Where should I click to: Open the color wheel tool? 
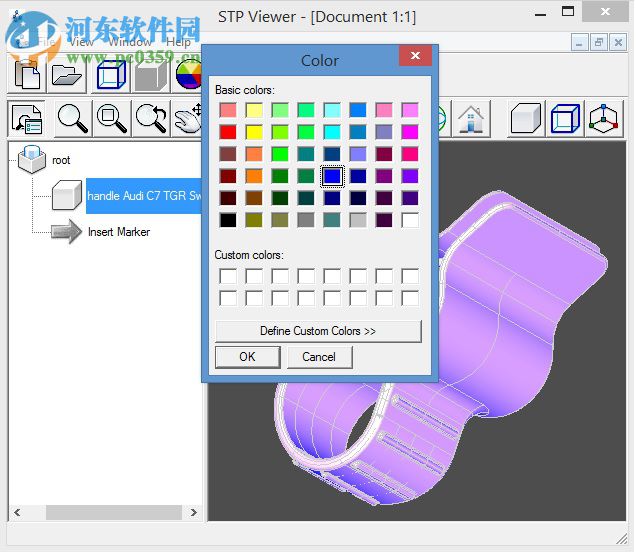tap(189, 75)
